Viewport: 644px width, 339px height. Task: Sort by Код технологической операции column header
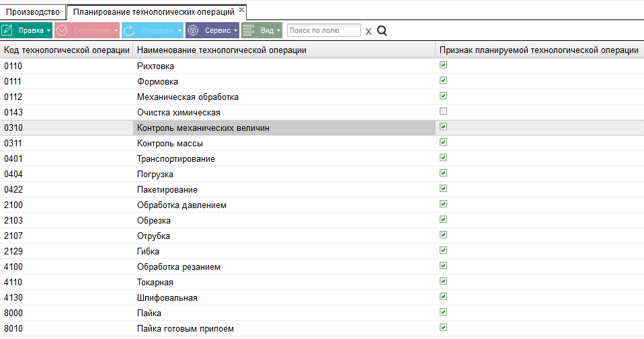click(67, 50)
